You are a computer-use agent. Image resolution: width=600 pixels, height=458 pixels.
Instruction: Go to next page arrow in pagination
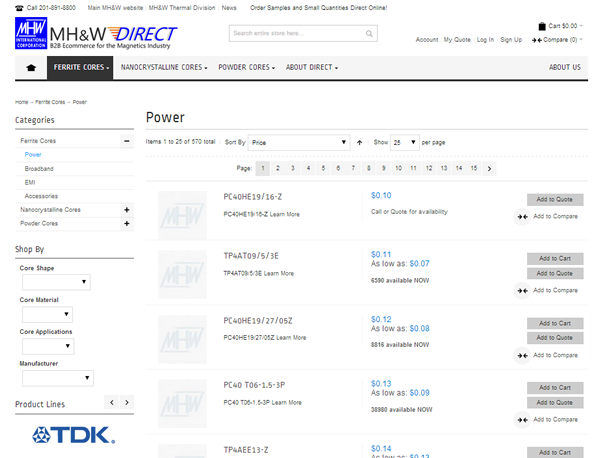[x=489, y=168]
